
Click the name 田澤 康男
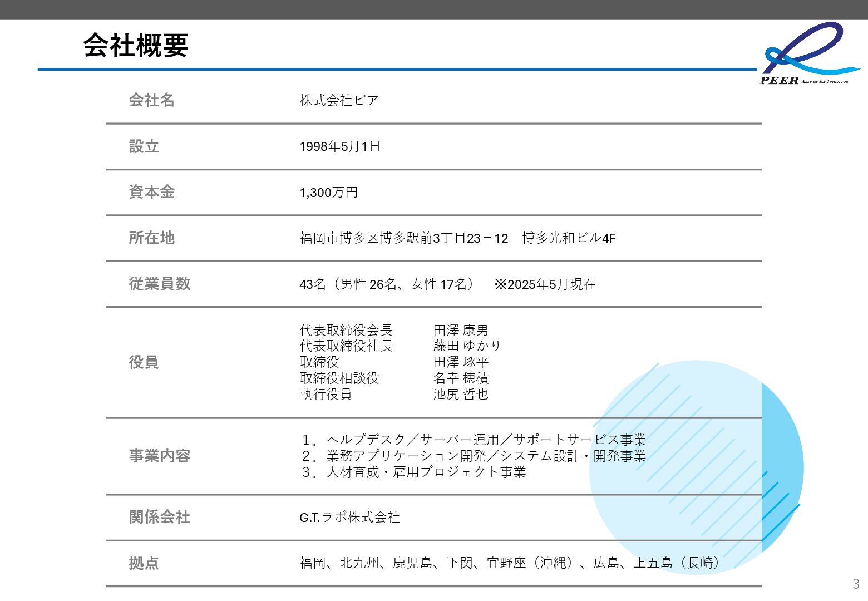pyautogui.click(x=461, y=330)
